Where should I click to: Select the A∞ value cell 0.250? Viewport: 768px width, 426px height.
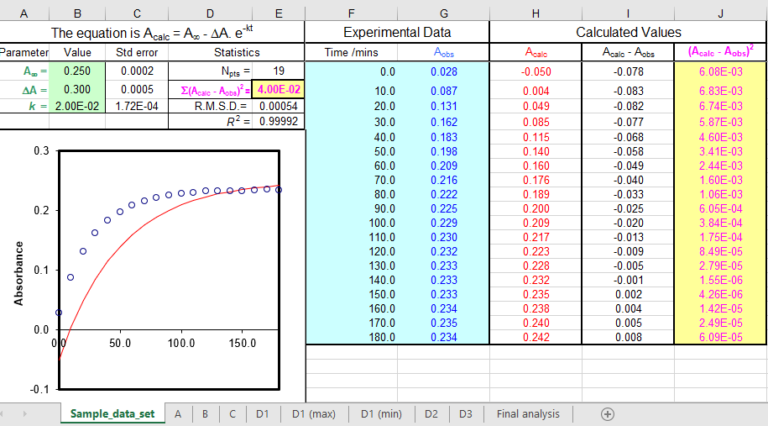click(x=77, y=71)
